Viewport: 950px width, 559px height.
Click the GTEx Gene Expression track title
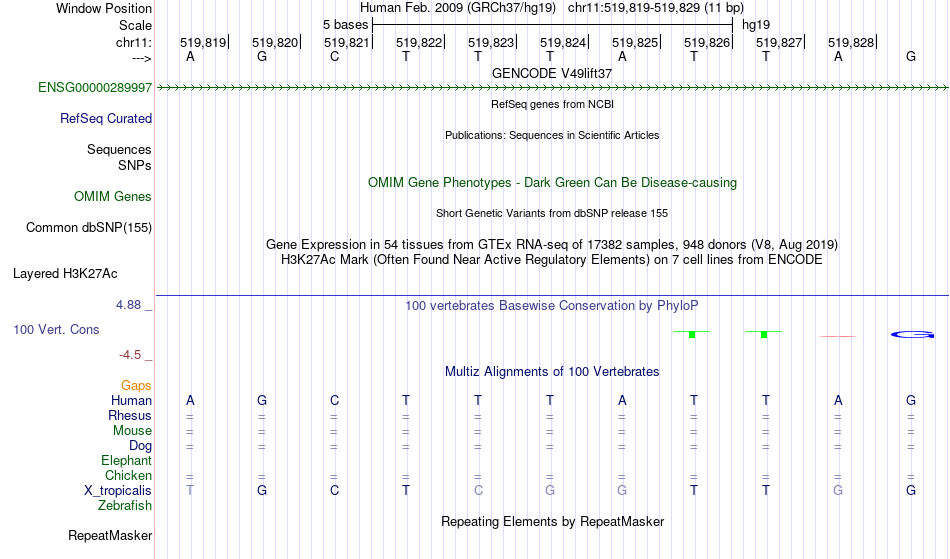[552, 245]
